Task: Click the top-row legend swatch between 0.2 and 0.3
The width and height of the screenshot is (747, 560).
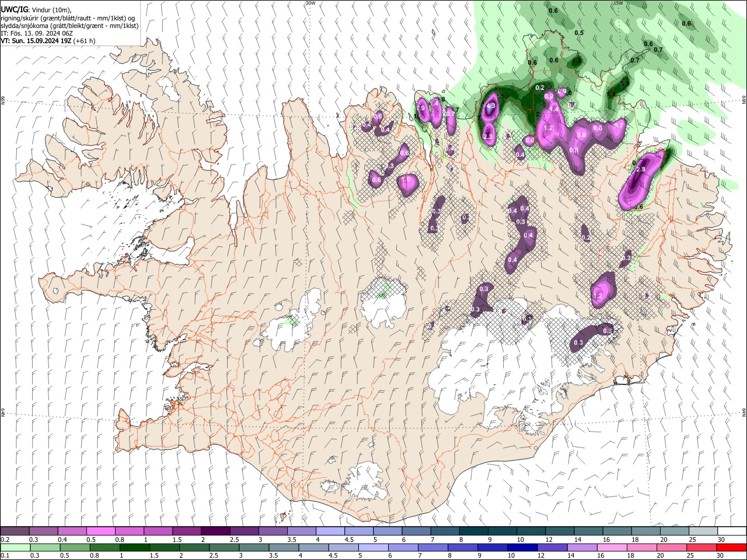Action: 15,531
